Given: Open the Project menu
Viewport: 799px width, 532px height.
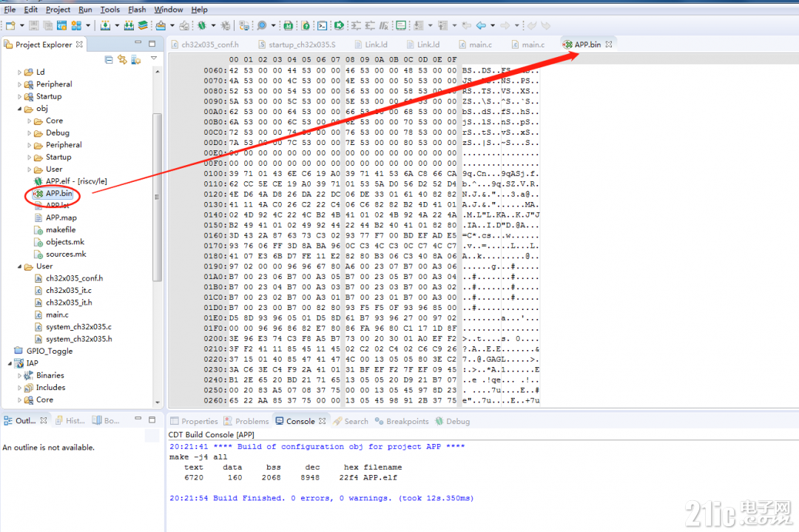Looking at the screenshot, I should click(58, 9).
